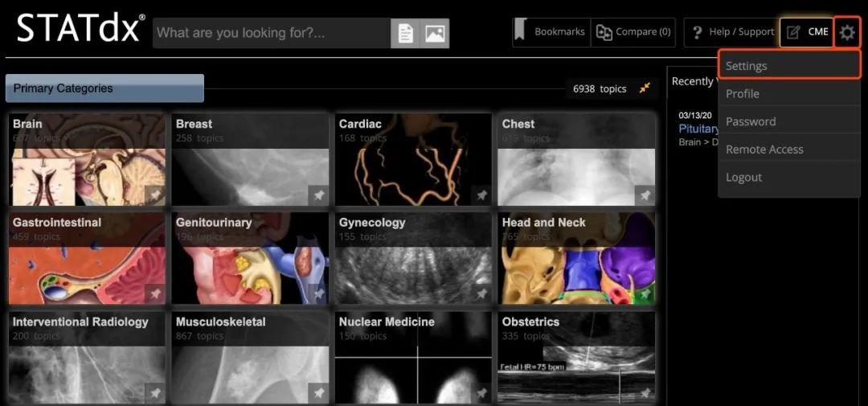Select Password menu entry
Screen dimensions: 868x406
pos(751,121)
